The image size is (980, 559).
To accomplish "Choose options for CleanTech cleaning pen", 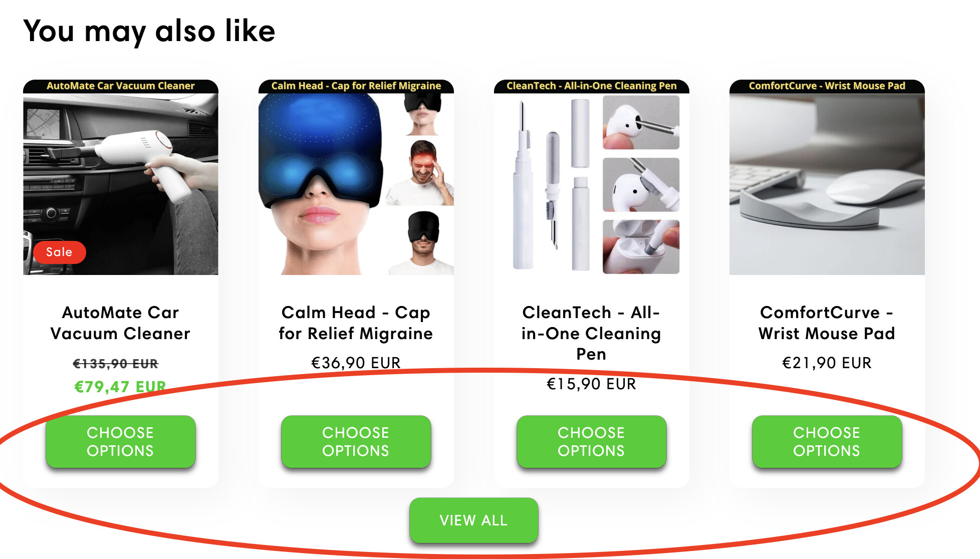I will [592, 441].
